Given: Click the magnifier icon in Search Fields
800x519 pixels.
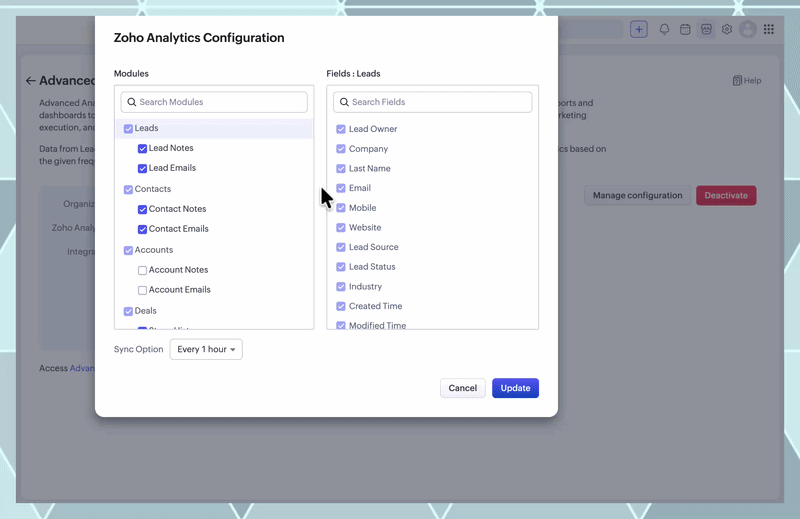Looking at the screenshot, I should 344,102.
